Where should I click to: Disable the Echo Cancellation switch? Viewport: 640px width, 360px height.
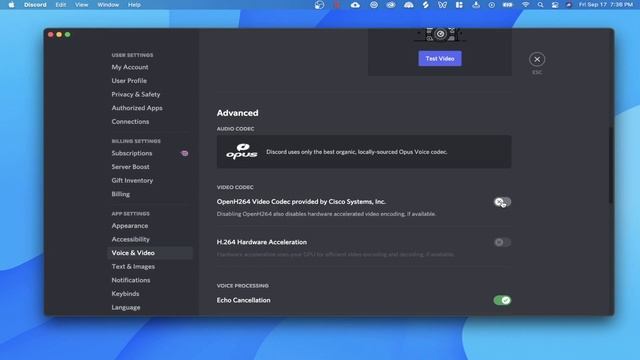502,300
